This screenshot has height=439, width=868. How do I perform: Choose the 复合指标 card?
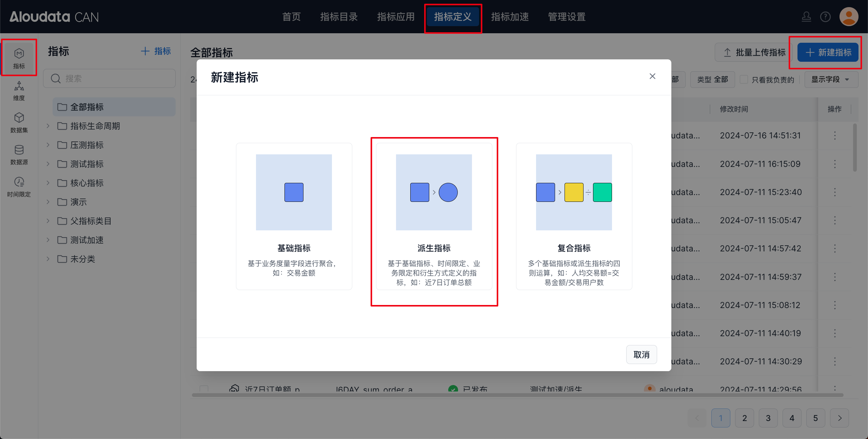tap(574, 216)
